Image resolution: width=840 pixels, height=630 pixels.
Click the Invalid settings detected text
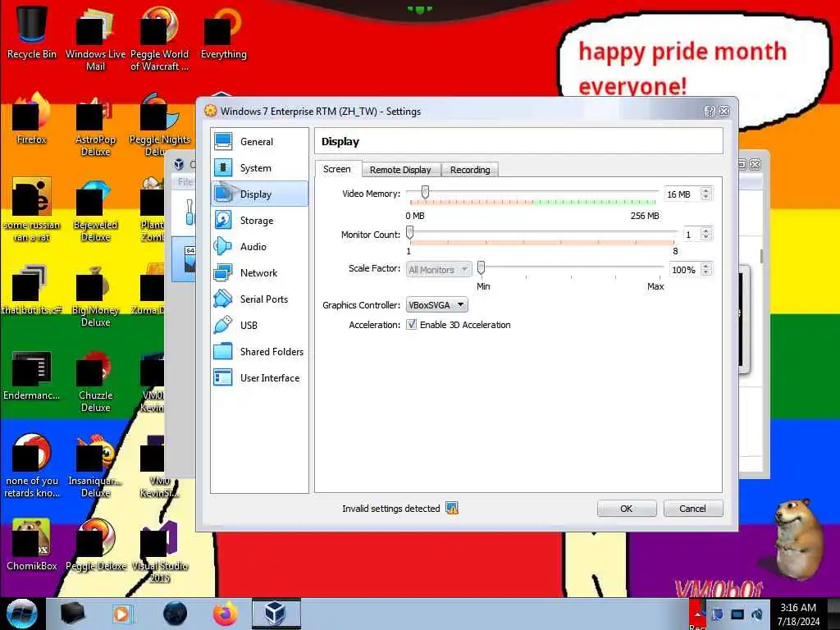pos(390,509)
